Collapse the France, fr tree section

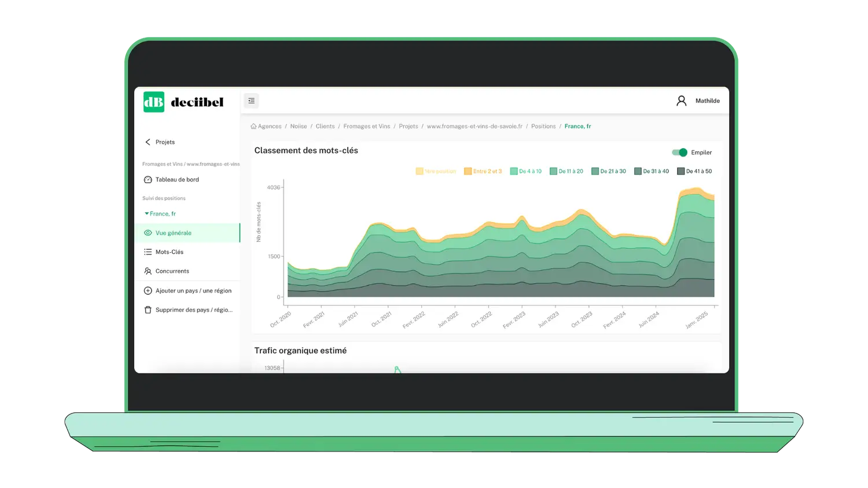pos(147,214)
